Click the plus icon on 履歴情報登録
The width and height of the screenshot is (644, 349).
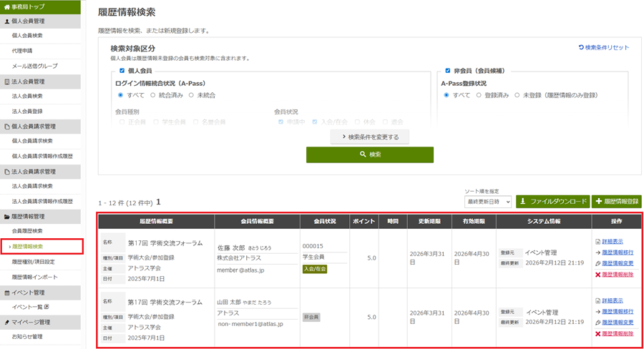click(x=599, y=201)
